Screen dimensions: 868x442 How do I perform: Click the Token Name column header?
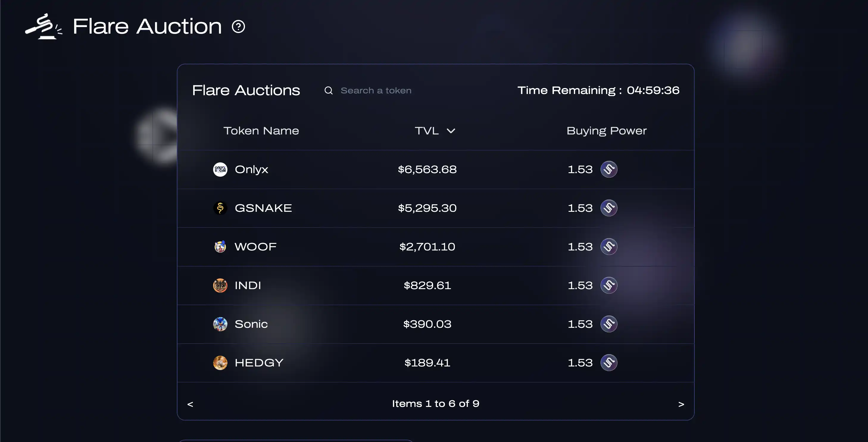(261, 131)
